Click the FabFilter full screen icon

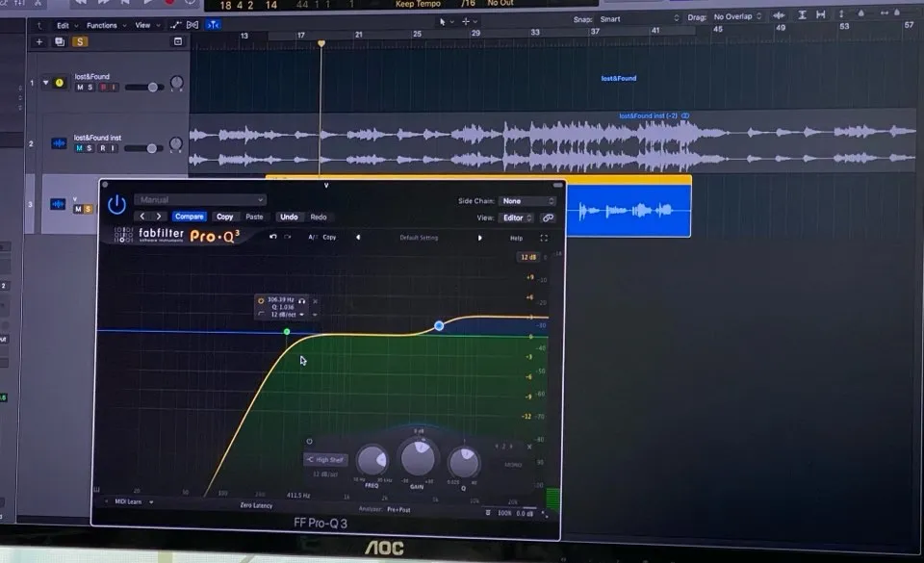pyautogui.click(x=544, y=238)
